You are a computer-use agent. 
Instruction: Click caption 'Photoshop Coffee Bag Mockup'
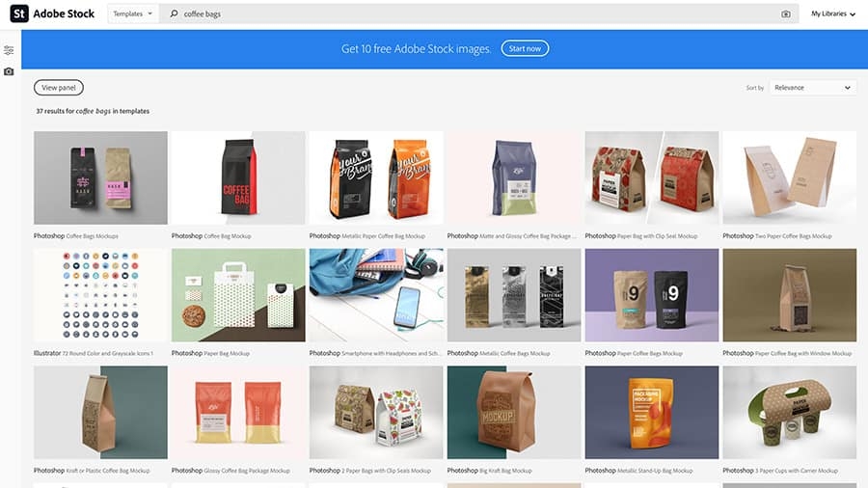tap(211, 235)
